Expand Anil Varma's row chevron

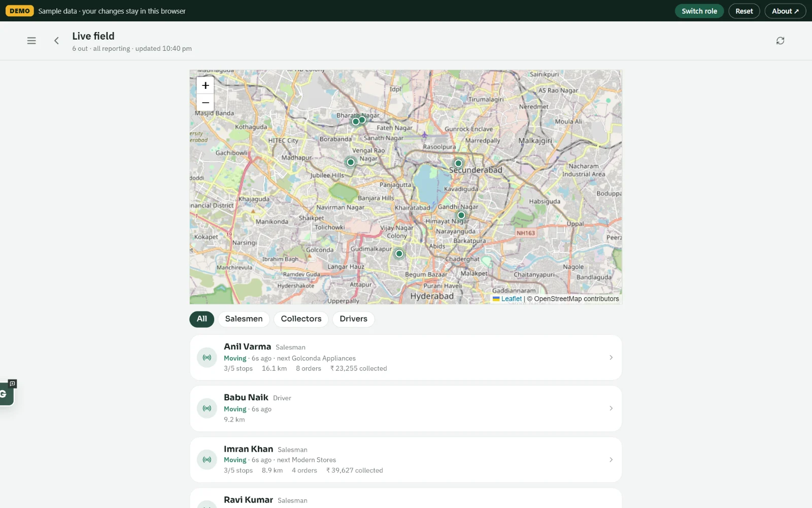611,358
